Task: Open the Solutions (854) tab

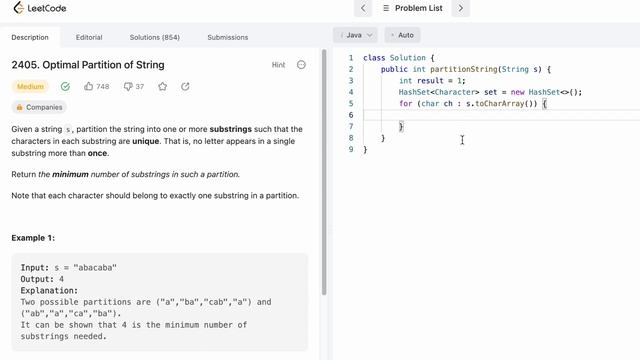Action: [155, 37]
